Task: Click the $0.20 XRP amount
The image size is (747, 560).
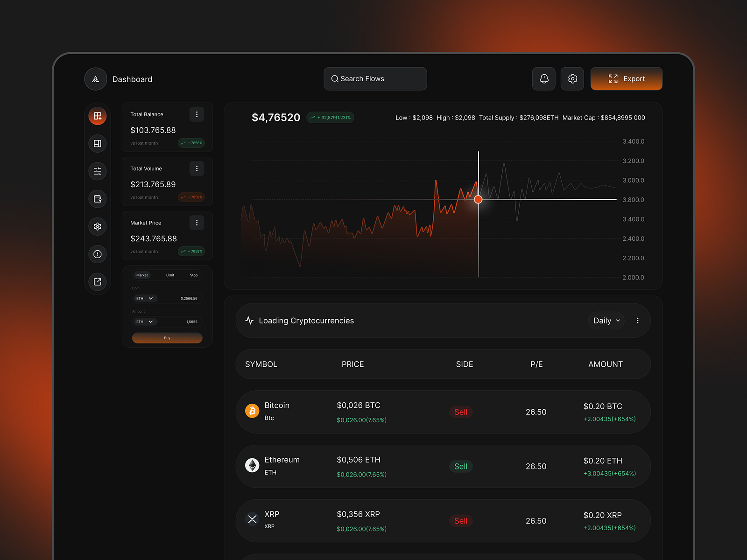Action: click(x=603, y=515)
